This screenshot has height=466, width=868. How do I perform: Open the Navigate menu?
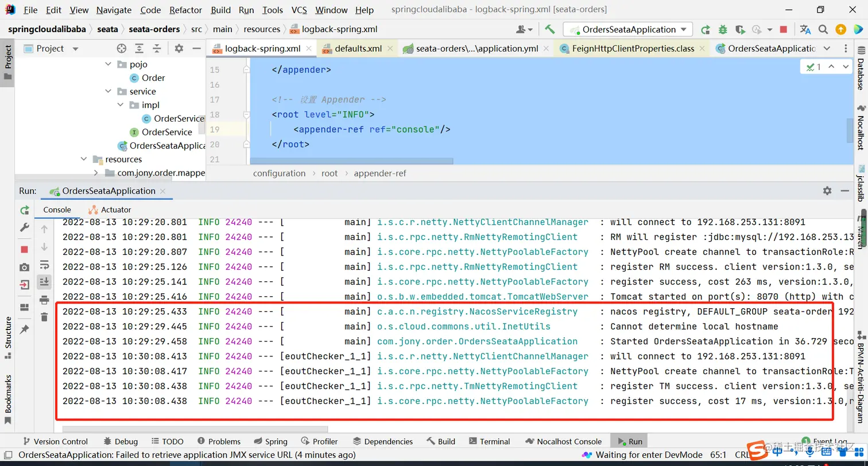tap(114, 10)
